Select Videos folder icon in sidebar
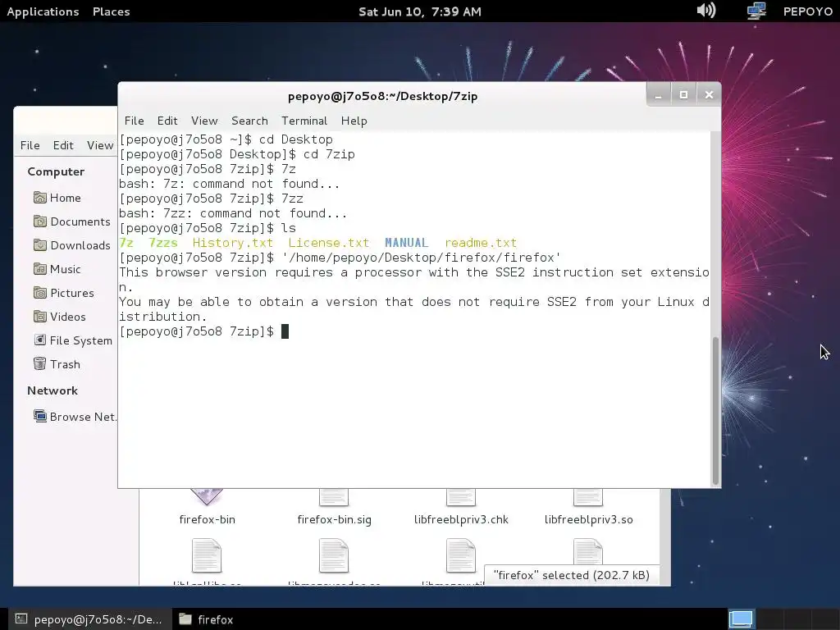 [x=39, y=317]
